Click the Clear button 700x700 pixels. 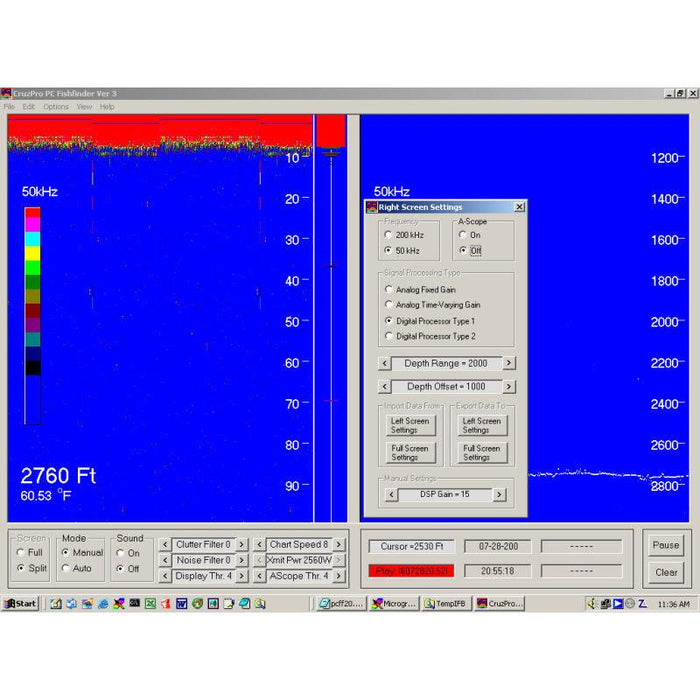pos(666,572)
